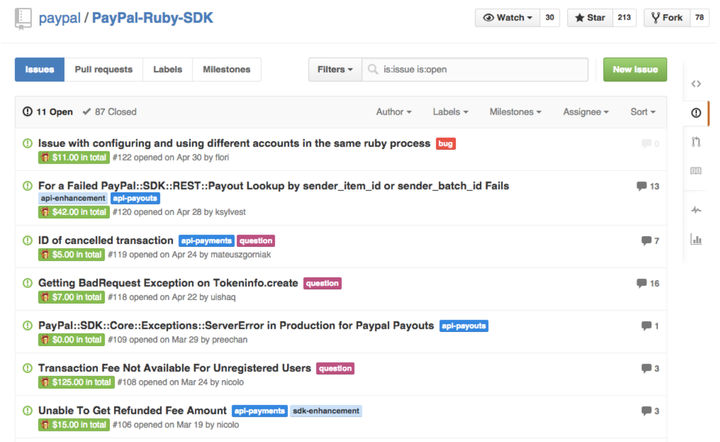Click the open-issue icon for Transaction Fee issue
The width and height of the screenshot is (720, 442).
coord(28,368)
